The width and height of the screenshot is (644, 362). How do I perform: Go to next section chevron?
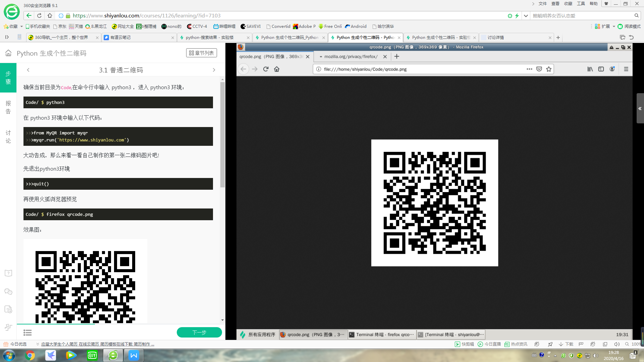pyautogui.click(x=214, y=70)
